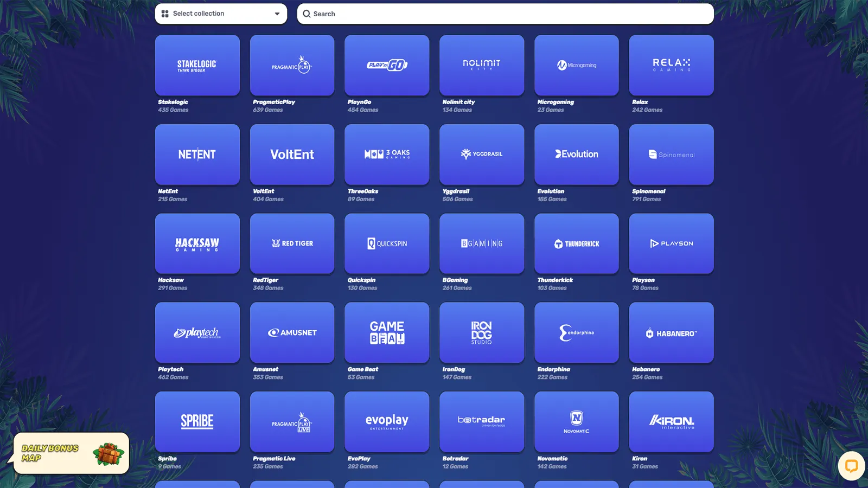Open the IronDog Studio logo tile
This screenshot has height=488, width=868.
point(482,332)
